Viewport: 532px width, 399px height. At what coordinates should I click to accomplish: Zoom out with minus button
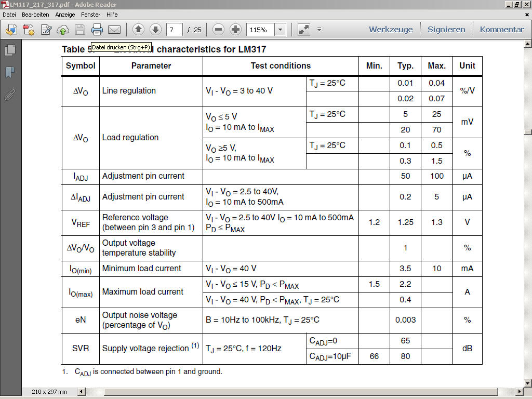(219, 30)
